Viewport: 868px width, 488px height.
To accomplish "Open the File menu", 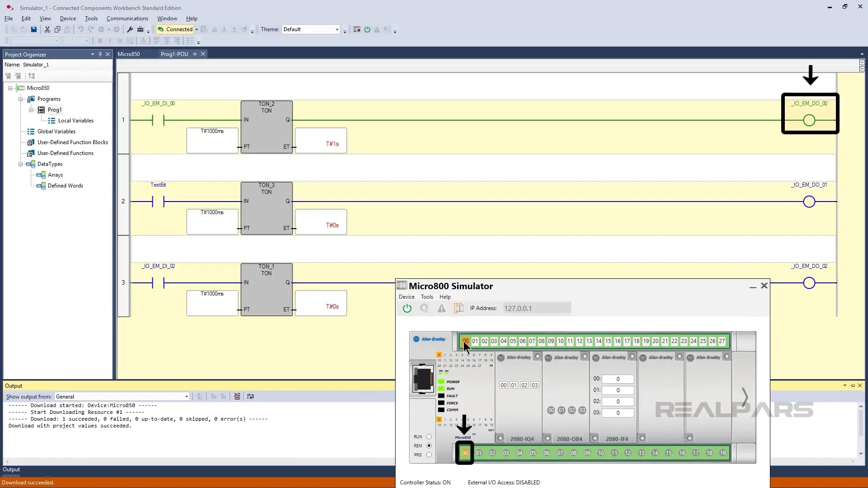I will 9,19.
